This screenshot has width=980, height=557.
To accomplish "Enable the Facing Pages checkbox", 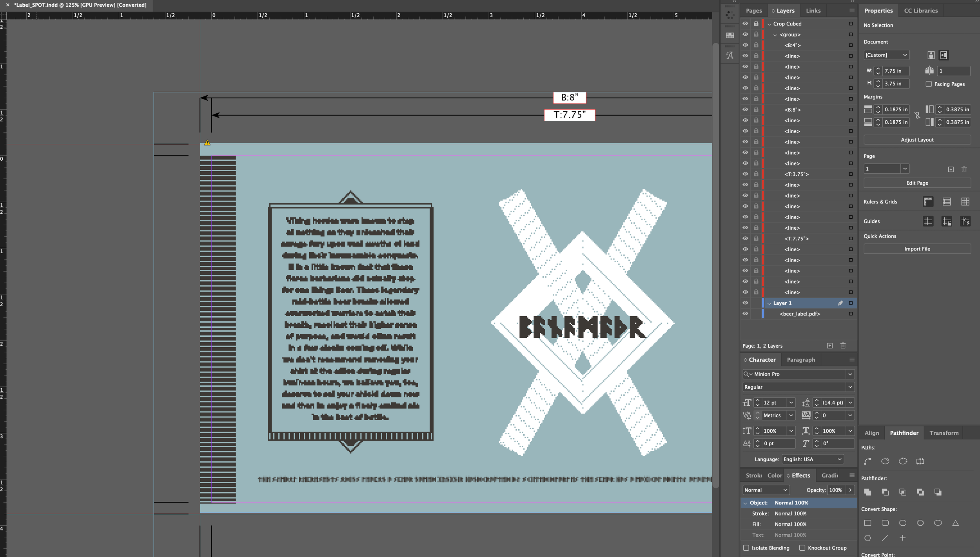I will [x=929, y=84].
